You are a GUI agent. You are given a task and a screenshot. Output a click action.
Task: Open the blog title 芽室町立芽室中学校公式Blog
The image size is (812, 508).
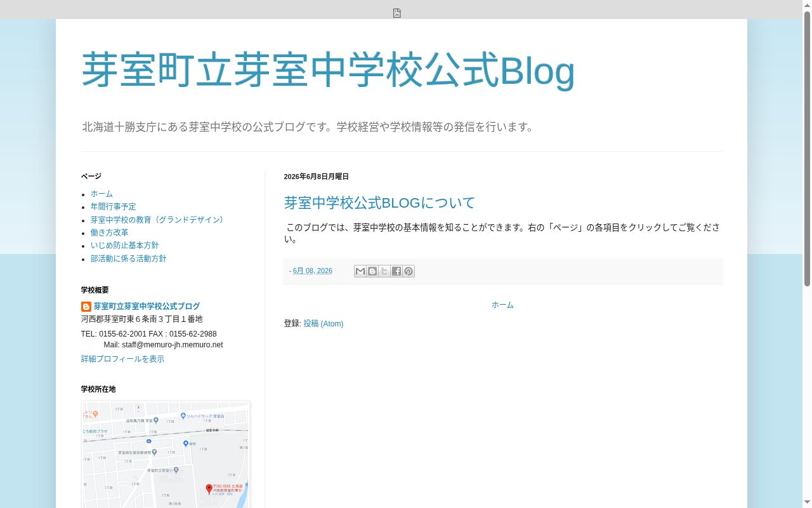point(328,70)
